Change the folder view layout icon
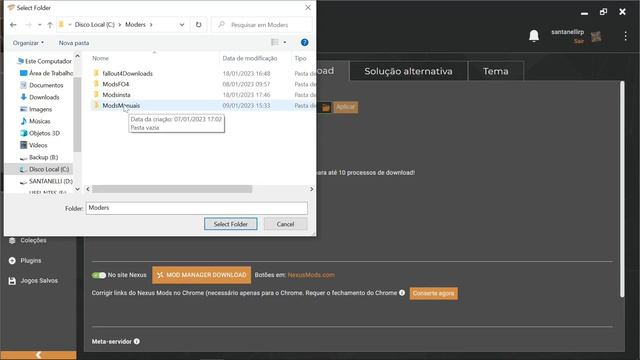This screenshot has height=360, width=640. point(275,42)
